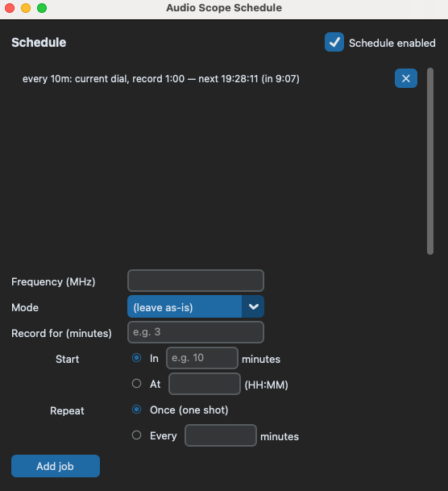
Task: Remove the every 10m scheduled job
Action: (x=406, y=78)
